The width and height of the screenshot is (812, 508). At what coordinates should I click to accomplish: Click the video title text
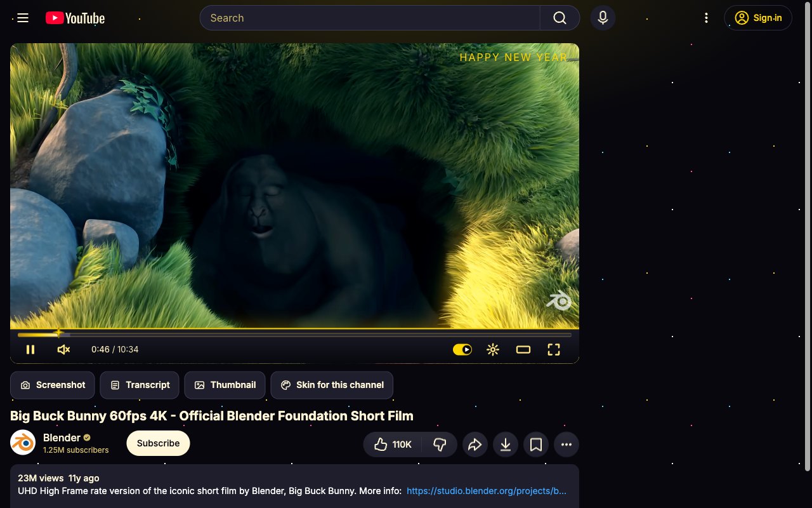(212, 416)
